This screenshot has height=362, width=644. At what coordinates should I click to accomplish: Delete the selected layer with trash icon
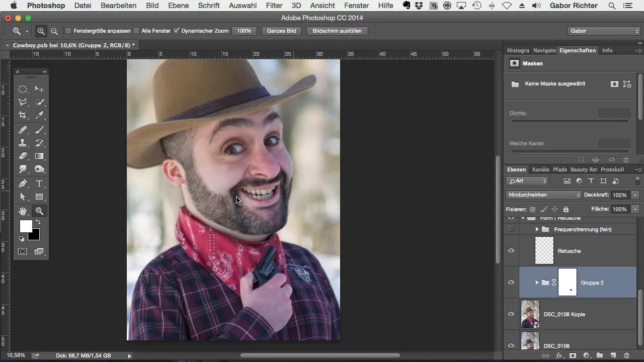[626, 355]
